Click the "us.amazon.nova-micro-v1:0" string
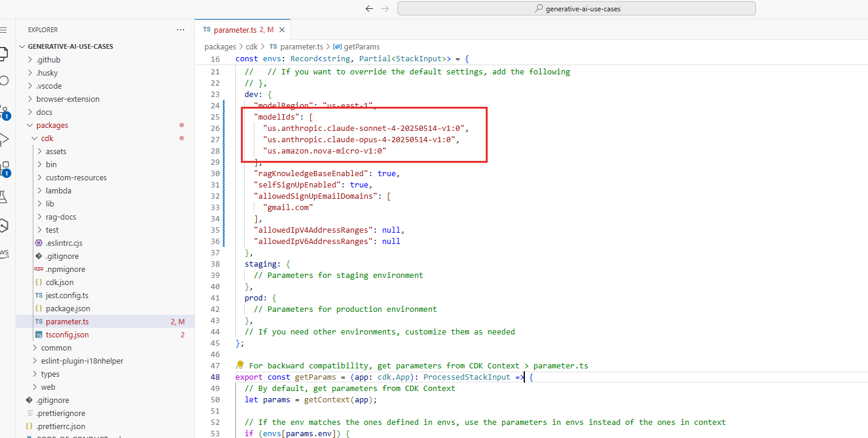The width and height of the screenshot is (868, 438). pyautogui.click(x=325, y=151)
